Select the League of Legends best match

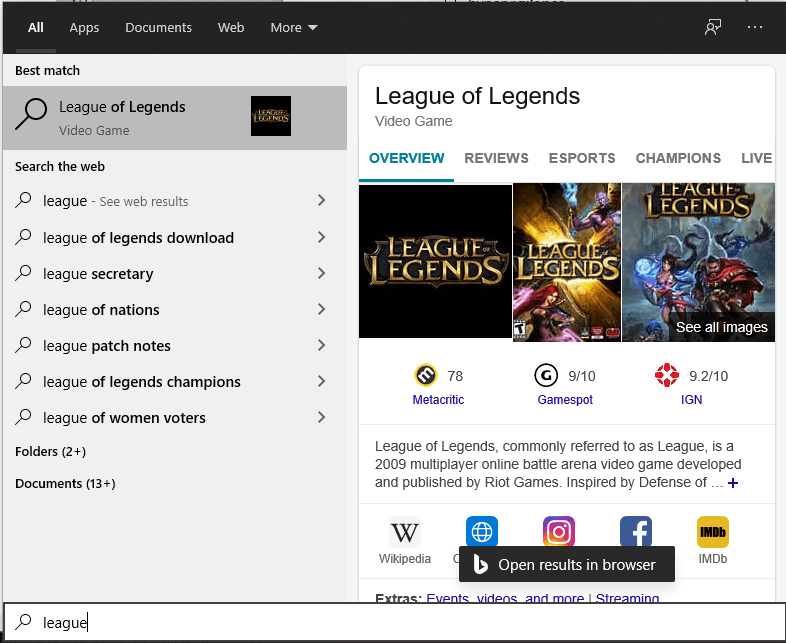click(x=175, y=118)
